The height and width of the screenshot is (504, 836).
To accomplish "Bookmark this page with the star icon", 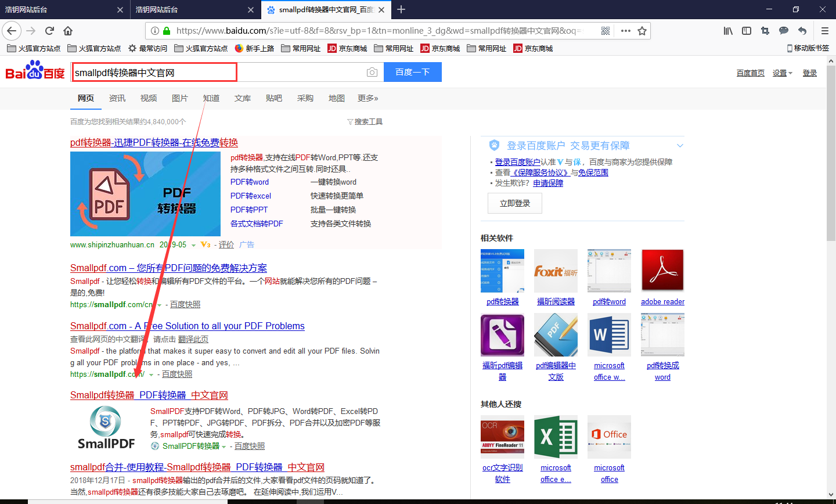I will [642, 31].
